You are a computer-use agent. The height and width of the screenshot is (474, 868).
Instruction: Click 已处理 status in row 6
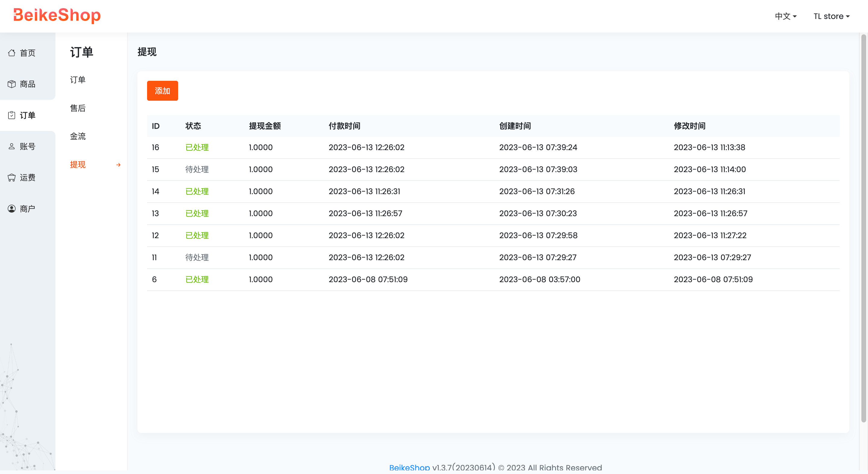point(197,280)
